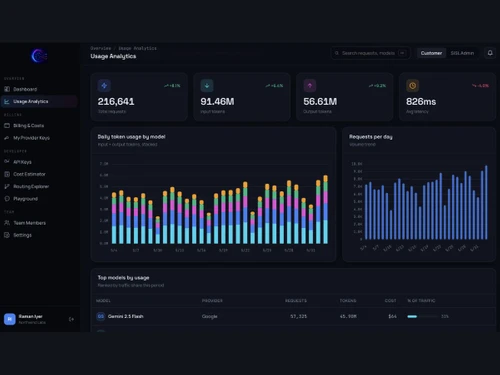
Task: Focus the Search requests, models field
Action: coord(371,53)
